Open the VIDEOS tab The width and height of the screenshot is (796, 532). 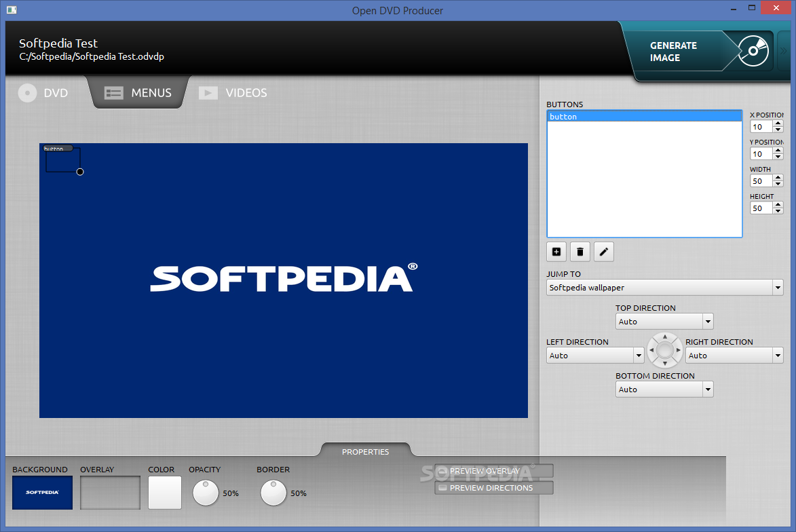(233, 93)
